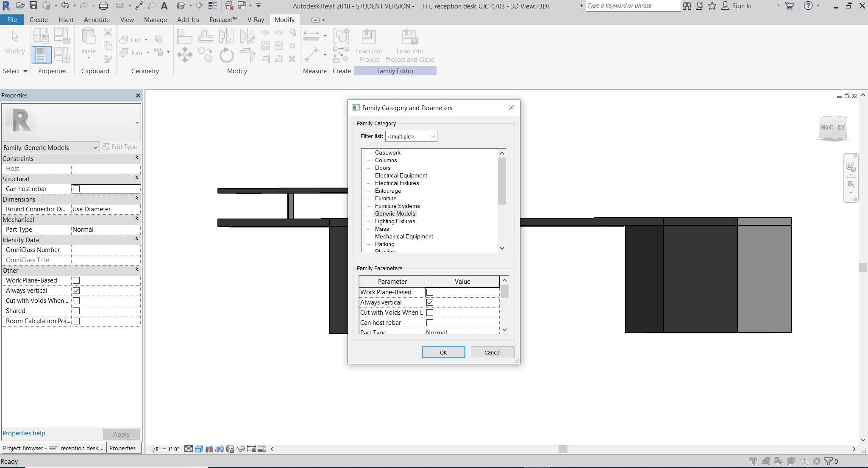This screenshot has height=468, width=868.
Task: Click the ViewCube in the top right corner
Action: (x=832, y=127)
